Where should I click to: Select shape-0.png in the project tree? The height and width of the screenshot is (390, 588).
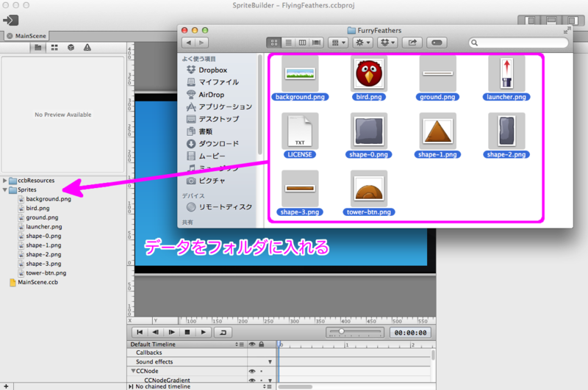43,236
